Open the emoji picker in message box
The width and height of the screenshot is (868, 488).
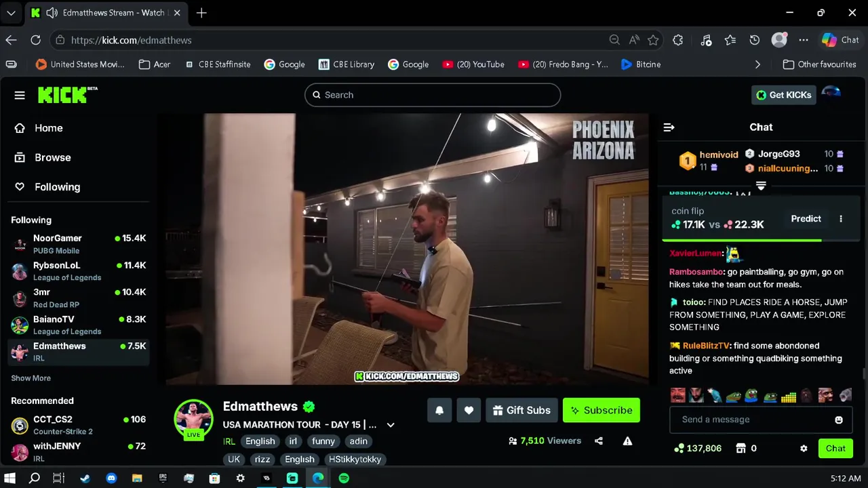click(x=839, y=420)
